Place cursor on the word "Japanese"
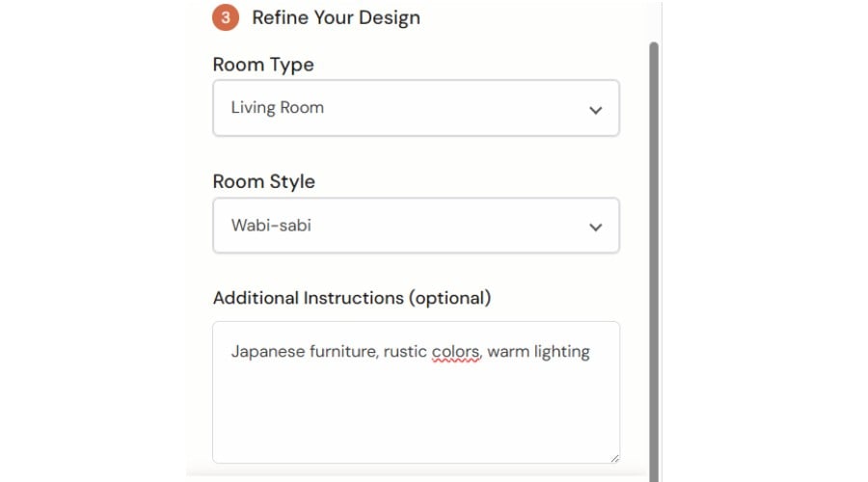868x482 pixels. (267, 352)
